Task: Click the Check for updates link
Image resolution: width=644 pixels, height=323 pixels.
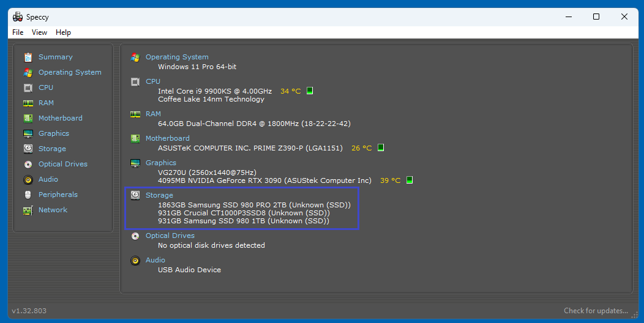Action: click(x=596, y=311)
